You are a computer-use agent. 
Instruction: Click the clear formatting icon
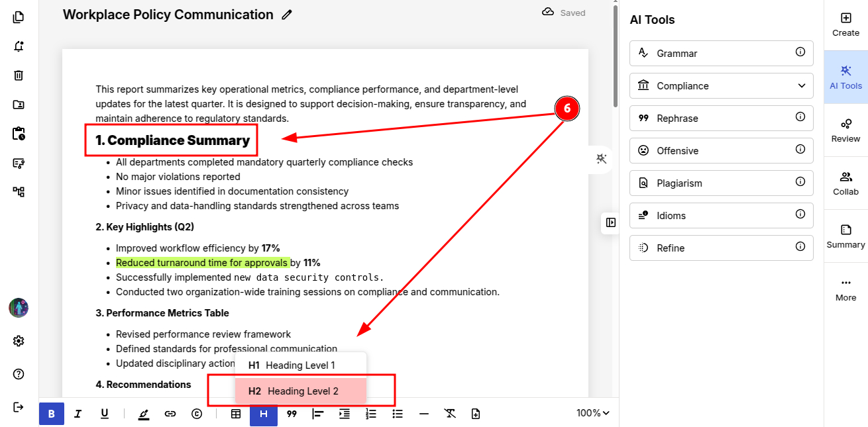coord(450,414)
